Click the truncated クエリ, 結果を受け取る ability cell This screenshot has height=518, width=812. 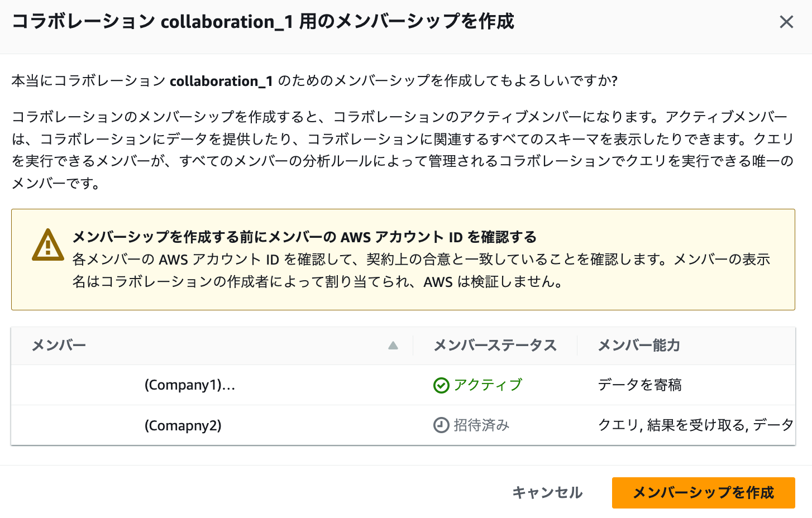coord(695,425)
